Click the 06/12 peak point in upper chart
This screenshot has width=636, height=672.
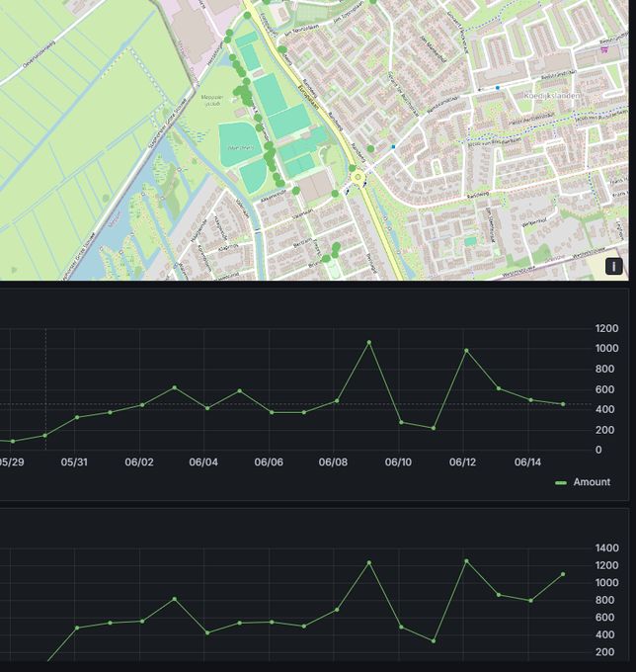click(x=466, y=351)
